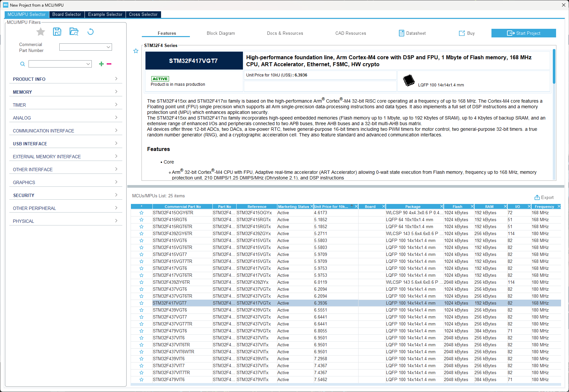569x392 pixels.
Task: Click the magnifier search icon in filters
Action: click(x=23, y=64)
